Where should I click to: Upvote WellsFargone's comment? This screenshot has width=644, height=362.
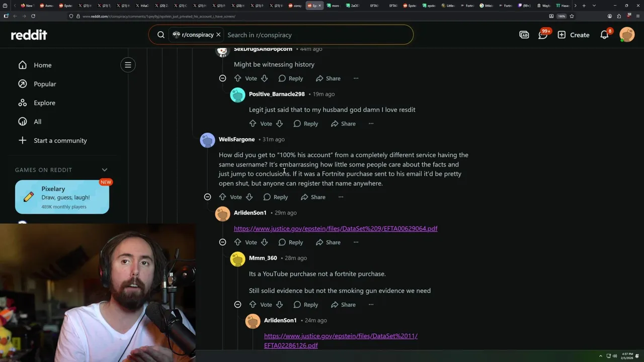[222, 197]
